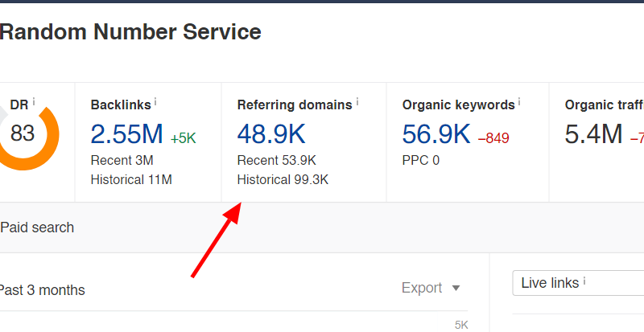Click the info icon next to DR
This screenshot has height=332, width=644.
tap(34, 102)
